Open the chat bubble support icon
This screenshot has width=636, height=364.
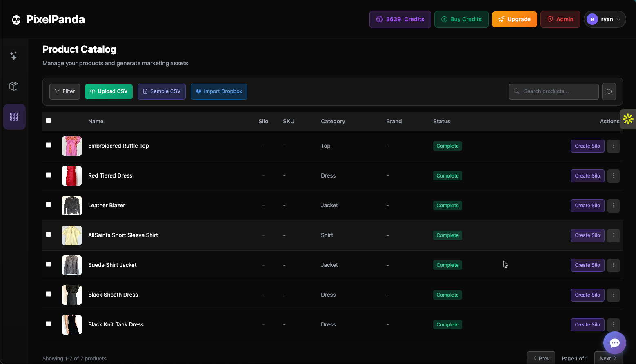(614, 343)
